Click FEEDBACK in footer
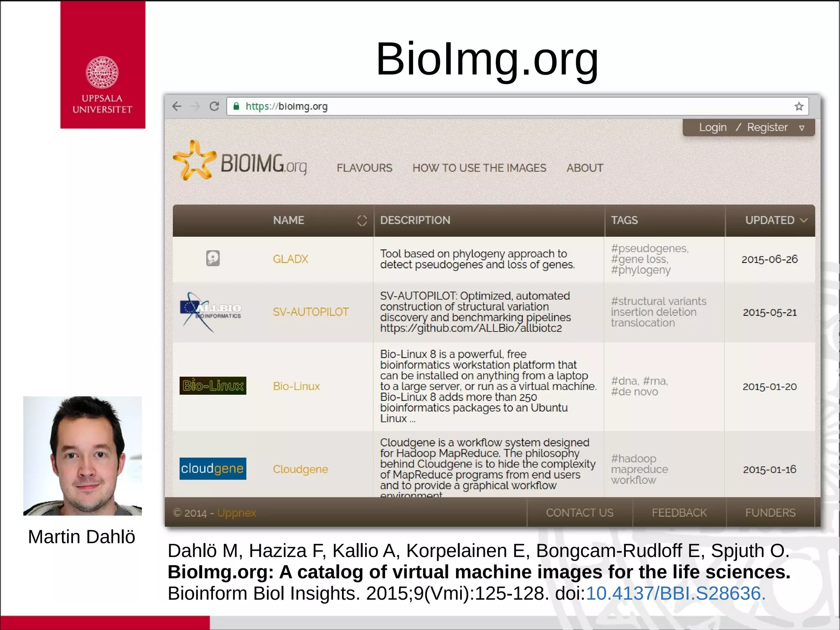The width and height of the screenshot is (840, 630). 679,513
